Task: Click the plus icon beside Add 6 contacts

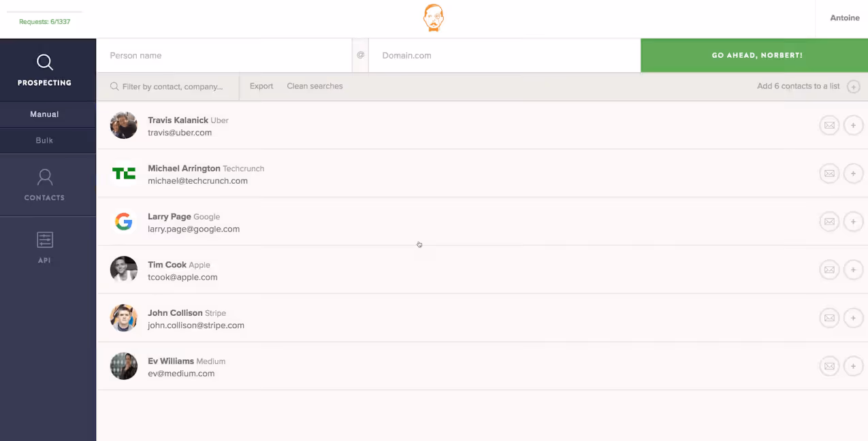Action: coord(854,87)
